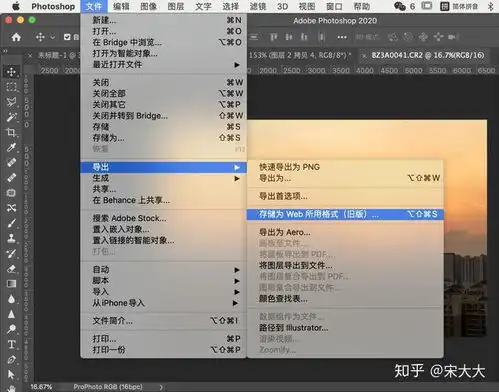The width and height of the screenshot is (499, 392).
Task: Choose 新建... in the File menu
Action: click(163, 20)
